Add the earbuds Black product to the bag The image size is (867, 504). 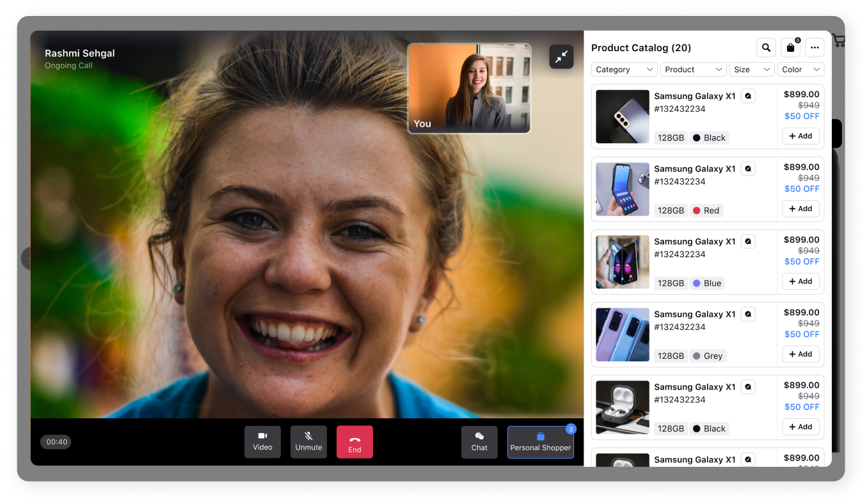(800, 427)
